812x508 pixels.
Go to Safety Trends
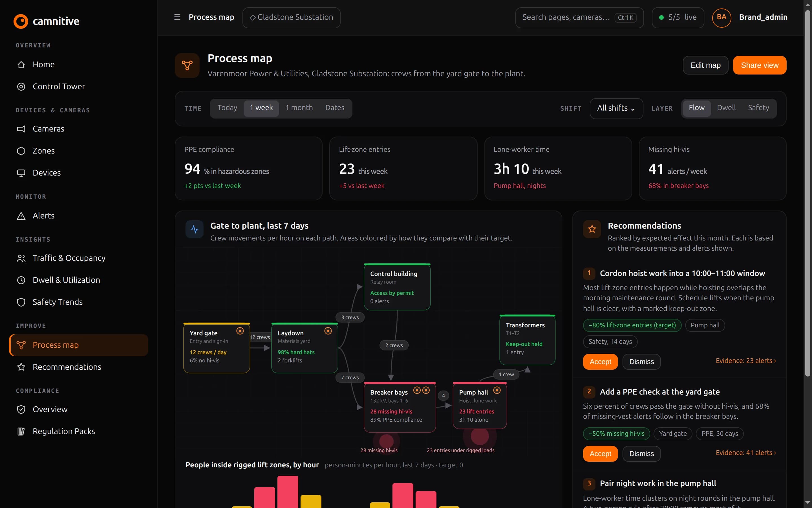click(x=78, y=302)
